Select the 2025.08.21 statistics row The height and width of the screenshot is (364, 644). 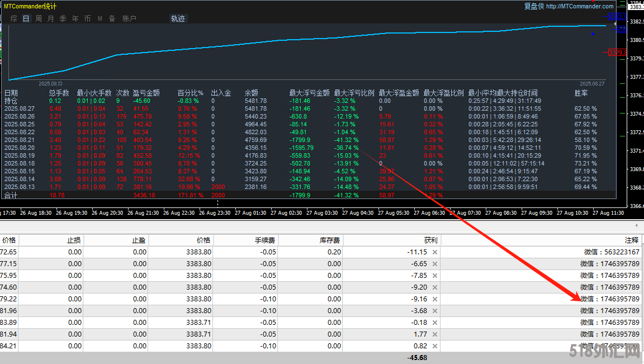[20, 140]
